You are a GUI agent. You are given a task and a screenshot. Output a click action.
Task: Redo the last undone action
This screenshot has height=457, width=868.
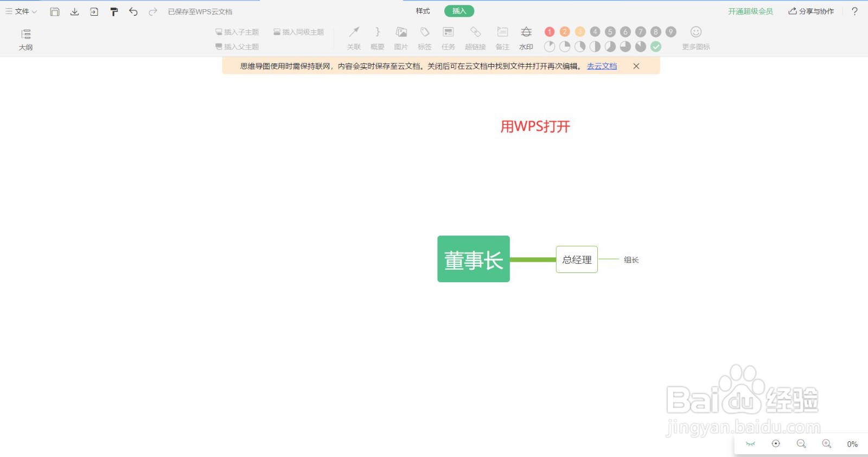(153, 11)
